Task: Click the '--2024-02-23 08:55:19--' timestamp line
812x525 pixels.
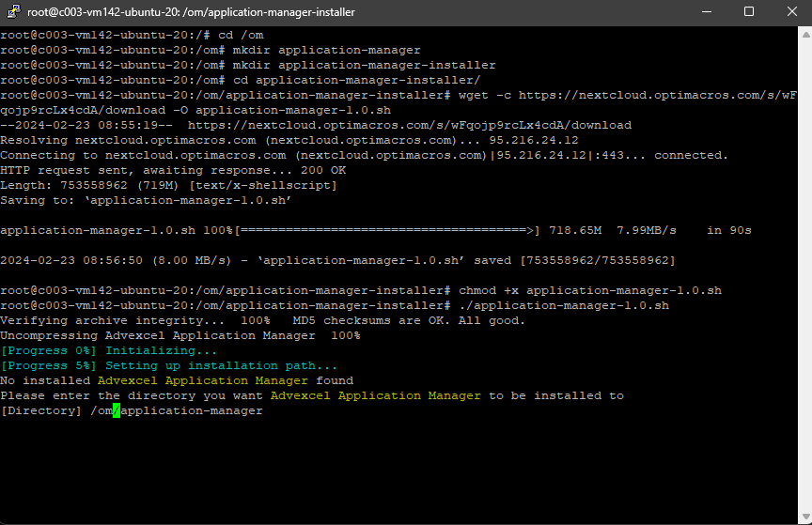Action: (x=316, y=125)
